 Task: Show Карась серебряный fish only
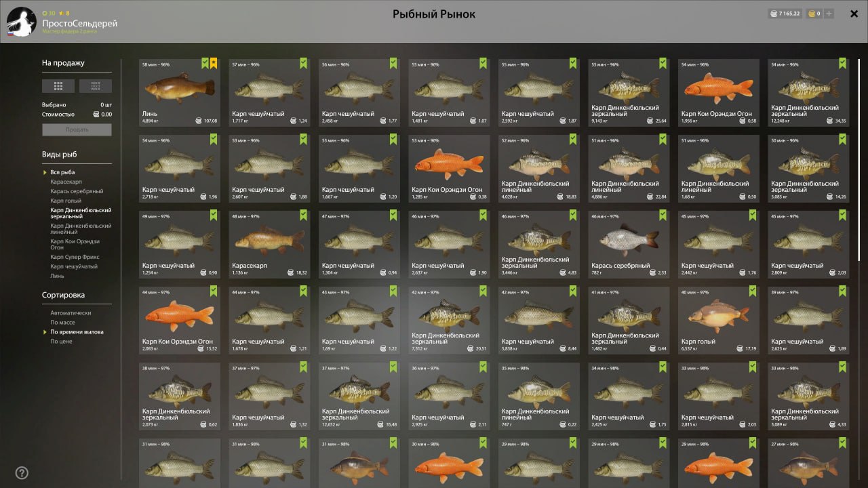point(77,191)
